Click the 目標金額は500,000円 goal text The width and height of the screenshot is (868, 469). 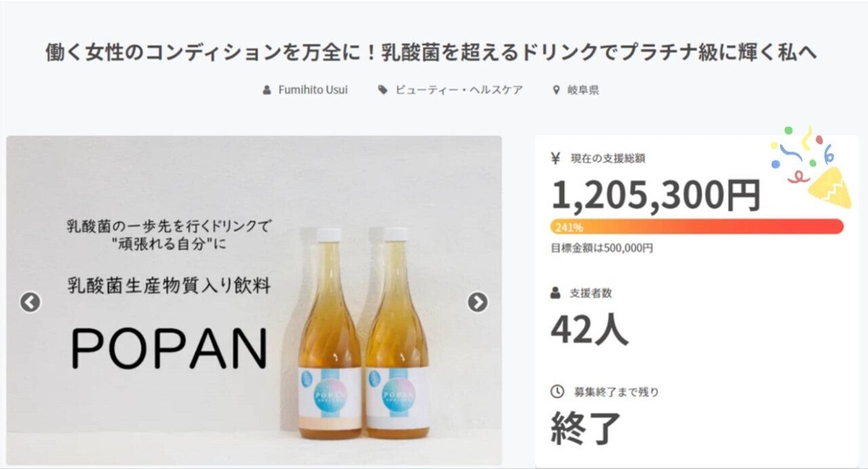(x=601, y=248)
